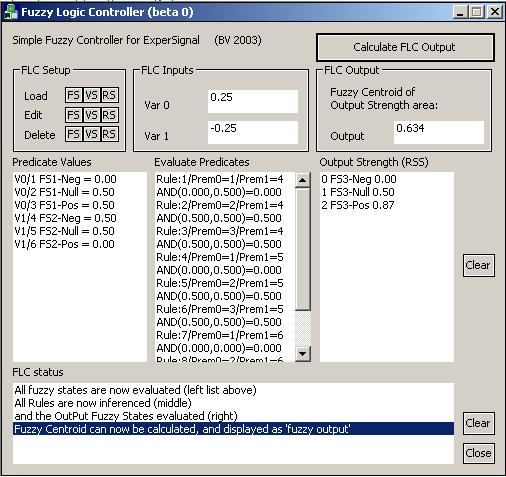Image resolution: width=506 pixels, height=477 pixels.
Task: Load the FS fuzzy states file
Action: point(73,95)
